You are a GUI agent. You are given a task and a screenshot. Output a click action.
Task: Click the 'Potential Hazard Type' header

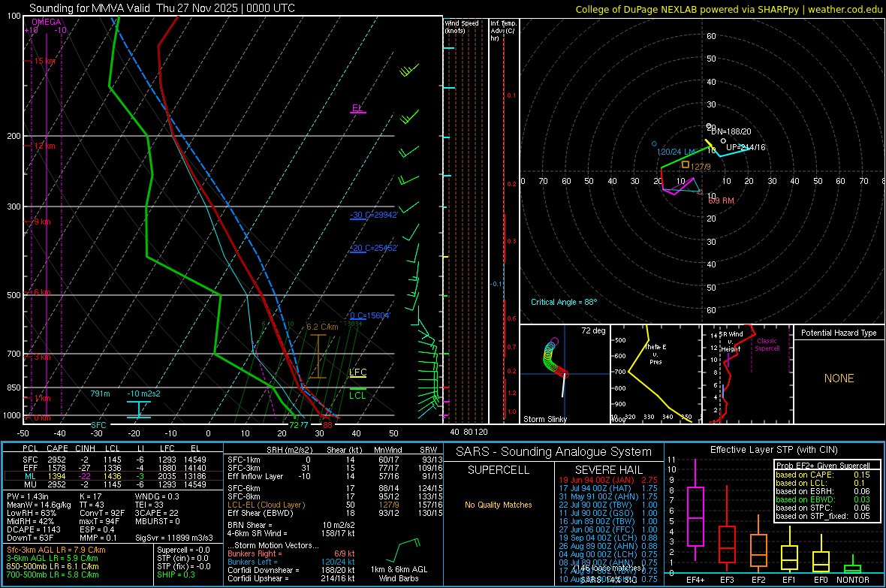point(839,333)
